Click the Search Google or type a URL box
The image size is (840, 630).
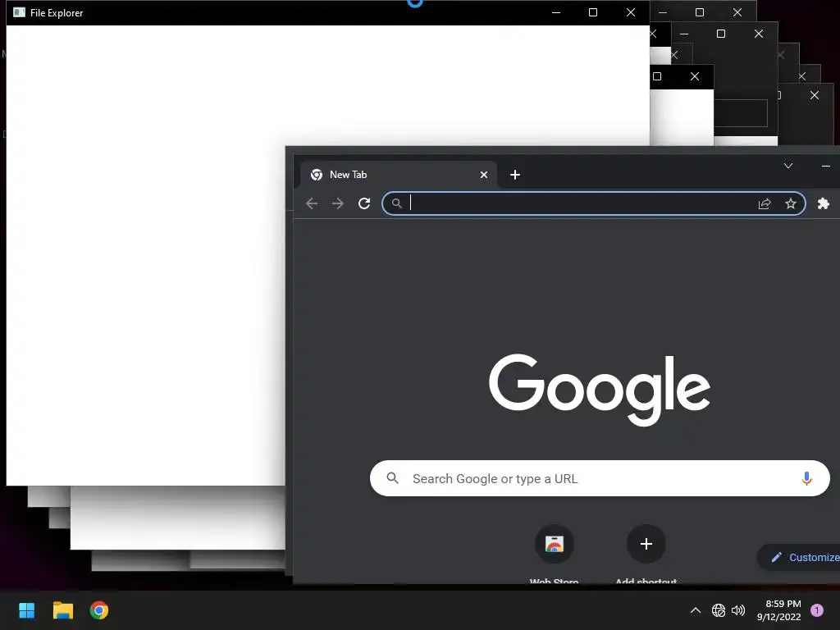(600, 478)
